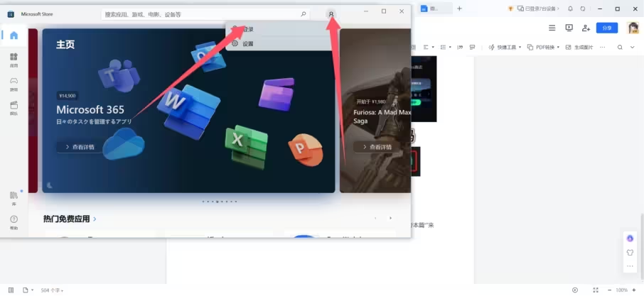This screenshot has width=644, height=296.
Task: Click the blue 分享 button in document editor
Action: coord(607,28)
